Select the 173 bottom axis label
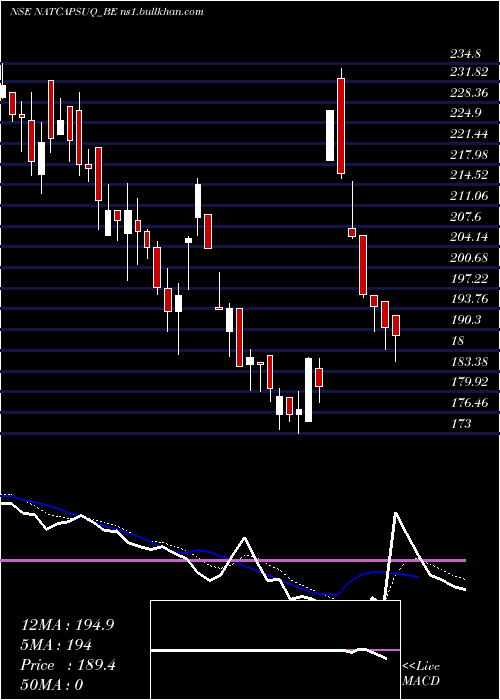Image resolution: width=500 pixels, height=700 pixels. click(461, 424)
